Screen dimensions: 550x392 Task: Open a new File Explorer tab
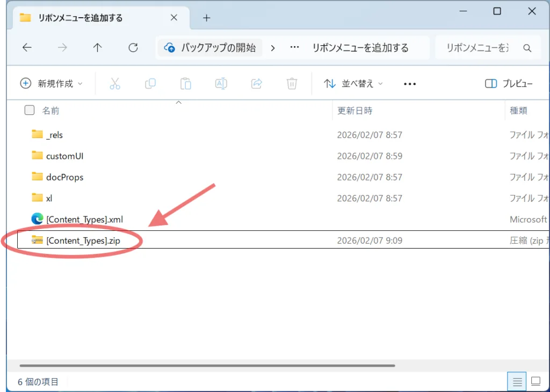coord(206,17)
